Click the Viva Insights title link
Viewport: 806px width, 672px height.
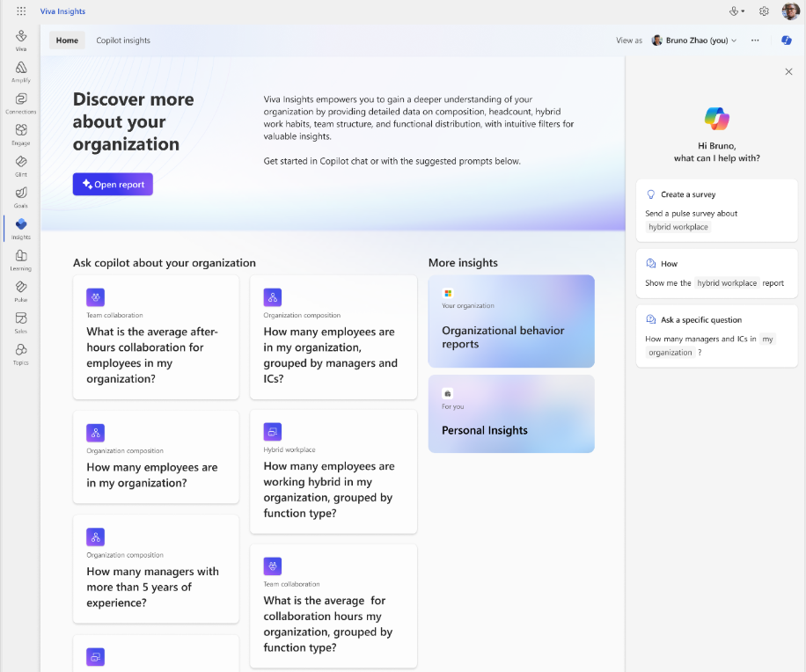click(62, 11)
